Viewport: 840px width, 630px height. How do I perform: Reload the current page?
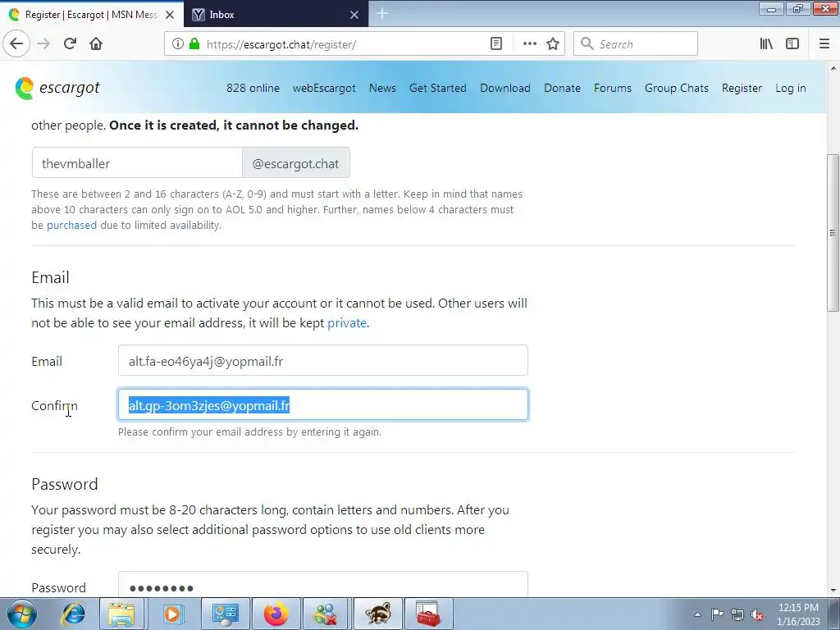(x=70, y=43)
